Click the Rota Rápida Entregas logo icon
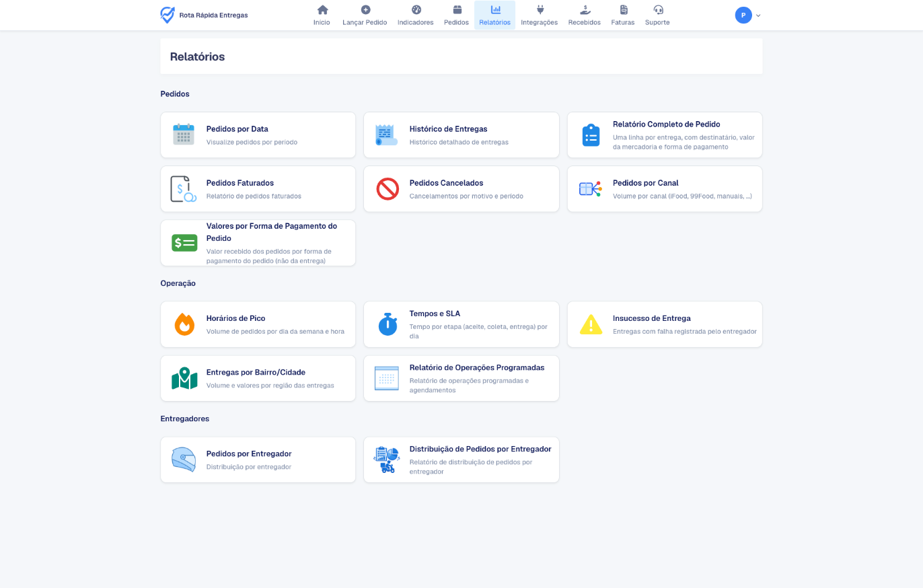 (168, 15)
